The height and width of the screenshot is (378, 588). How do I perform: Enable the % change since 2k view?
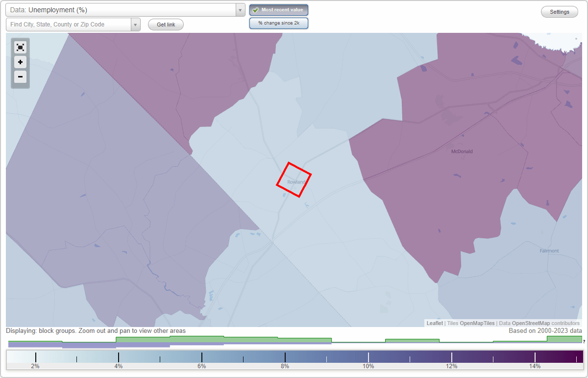point(279,23)
